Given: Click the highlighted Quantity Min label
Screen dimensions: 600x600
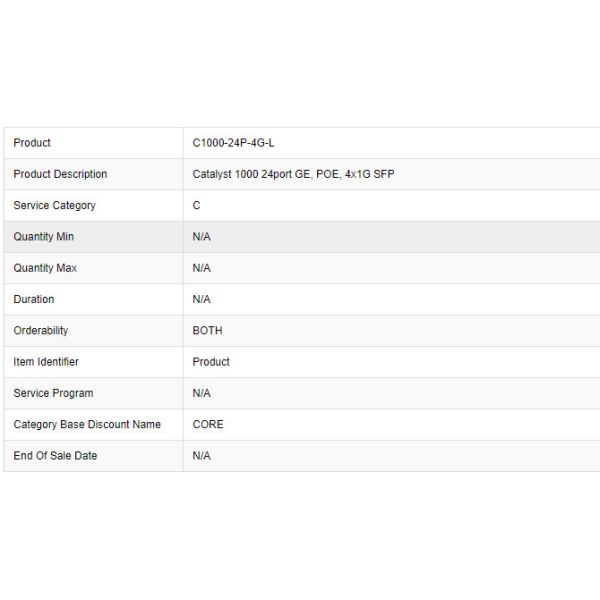Looking at the screenshot, I should pyautogui.click(x=44, y=237).
